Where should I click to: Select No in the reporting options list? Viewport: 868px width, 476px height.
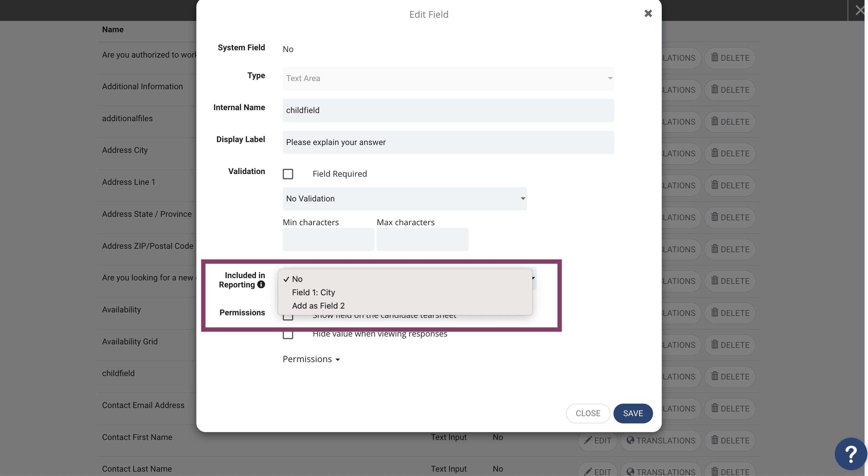pyautogui.click(x=405, y=279)
